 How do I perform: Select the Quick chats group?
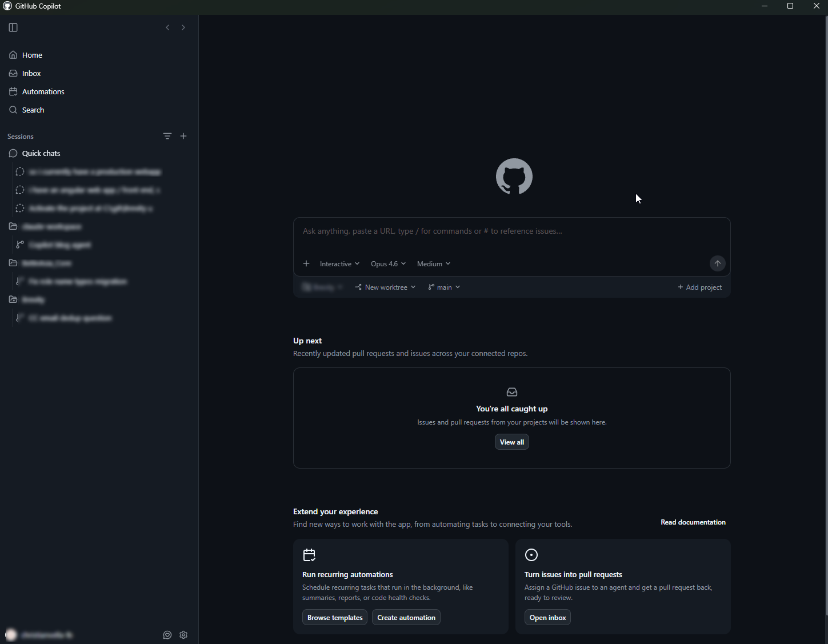point(99,153)
